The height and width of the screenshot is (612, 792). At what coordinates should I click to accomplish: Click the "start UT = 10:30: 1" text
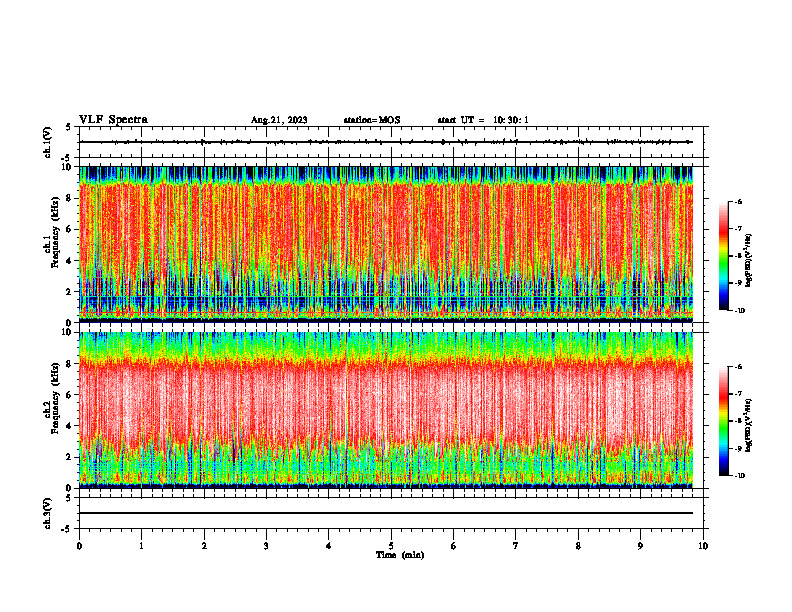[x=483, y=120]
